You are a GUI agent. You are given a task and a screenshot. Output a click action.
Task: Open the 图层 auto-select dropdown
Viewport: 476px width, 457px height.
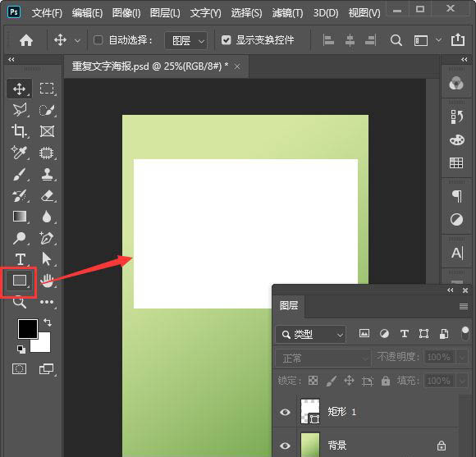click(x=186, y=40)
